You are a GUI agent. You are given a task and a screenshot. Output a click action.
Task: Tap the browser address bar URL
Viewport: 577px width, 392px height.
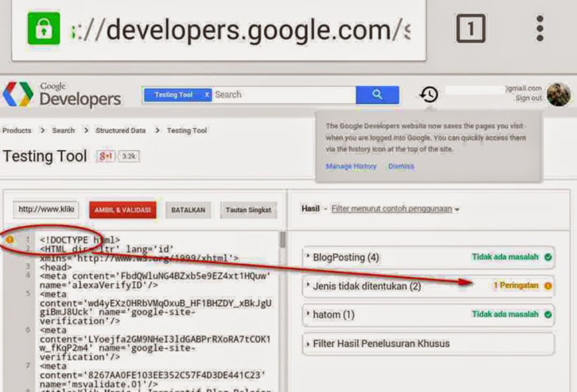[x=240, y=29]
